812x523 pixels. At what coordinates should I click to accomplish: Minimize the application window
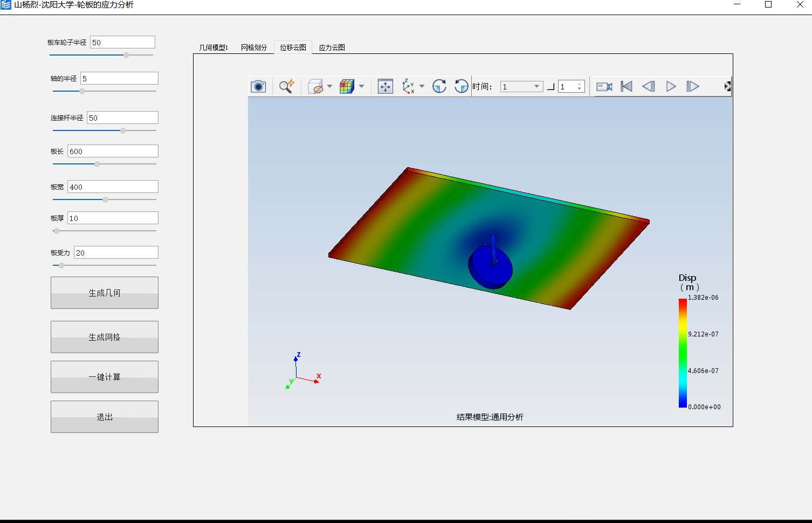pyautogui.click(x=737, y=5)
